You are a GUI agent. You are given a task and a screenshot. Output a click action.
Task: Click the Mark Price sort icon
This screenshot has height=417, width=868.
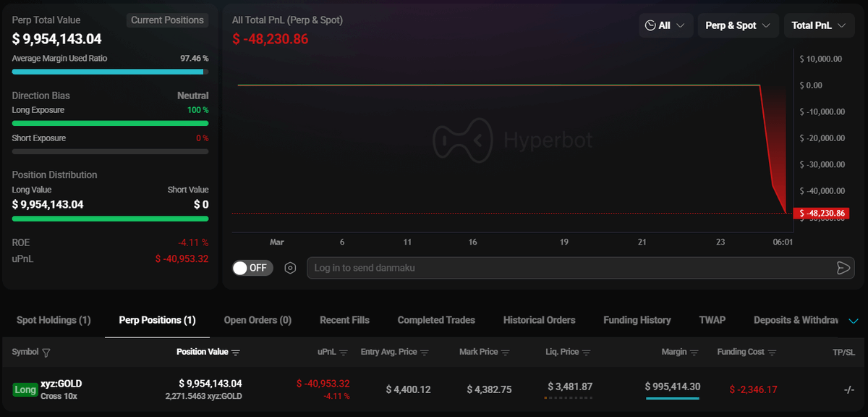pos(506,353)
